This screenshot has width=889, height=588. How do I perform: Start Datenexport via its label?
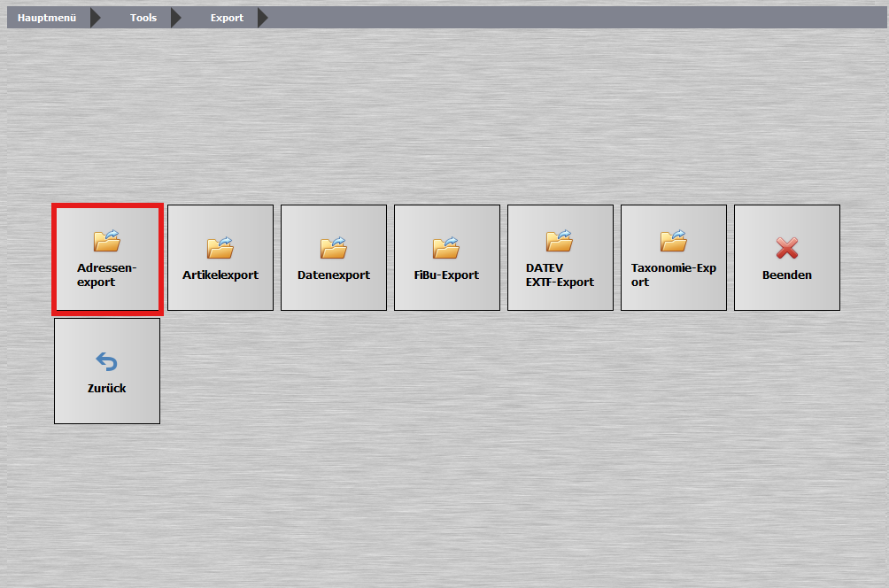[334, 275]
